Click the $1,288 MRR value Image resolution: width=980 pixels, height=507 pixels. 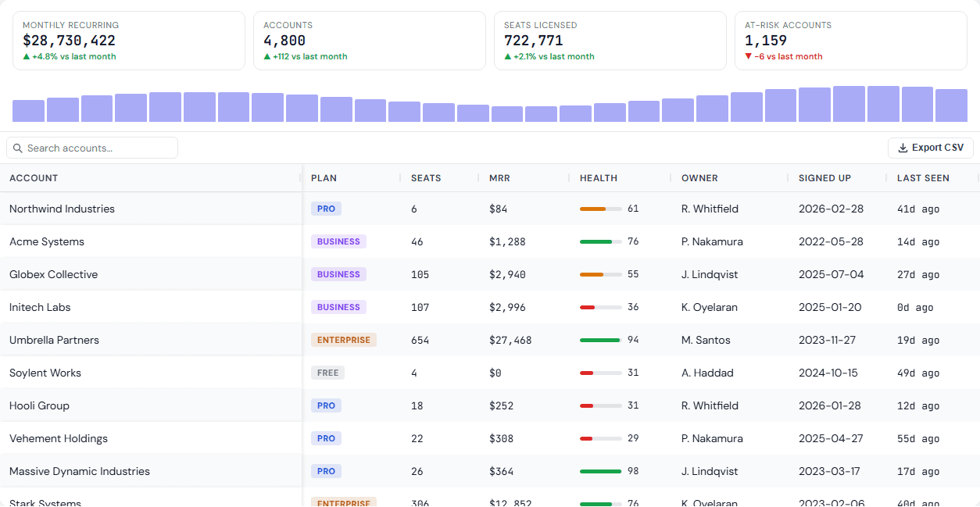click(507, 241)
